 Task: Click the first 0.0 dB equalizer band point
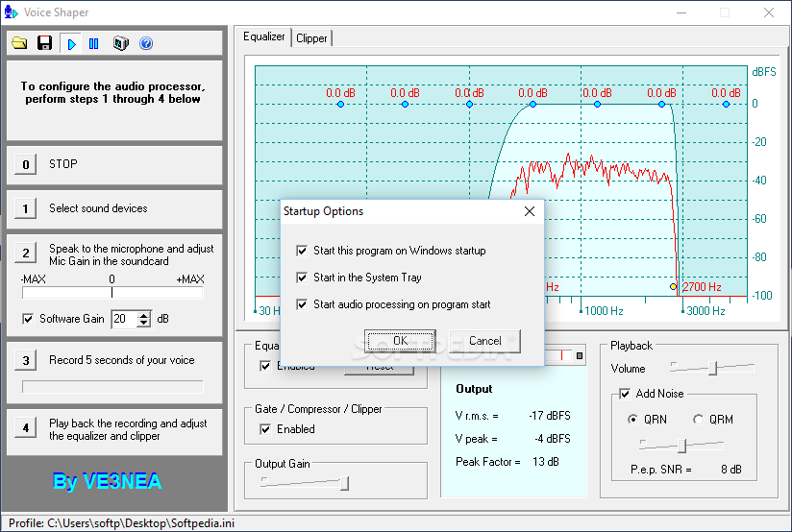(340, 105)
